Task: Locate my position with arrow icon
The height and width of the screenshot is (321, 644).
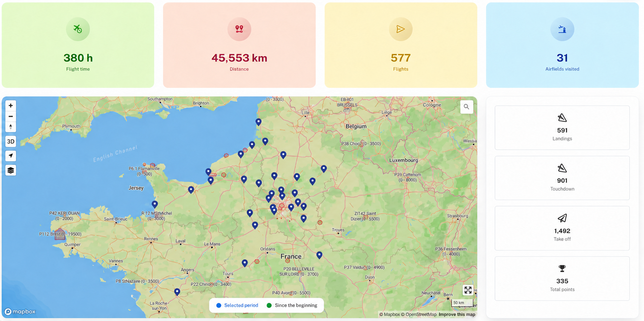Action: tap(11, 156)
